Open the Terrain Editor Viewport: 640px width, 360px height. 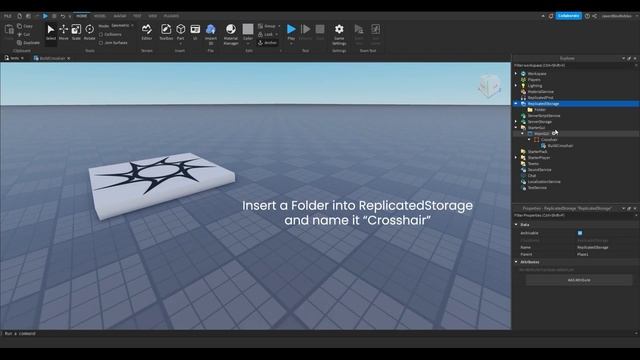pyautogui.click(x=147, y=32)
